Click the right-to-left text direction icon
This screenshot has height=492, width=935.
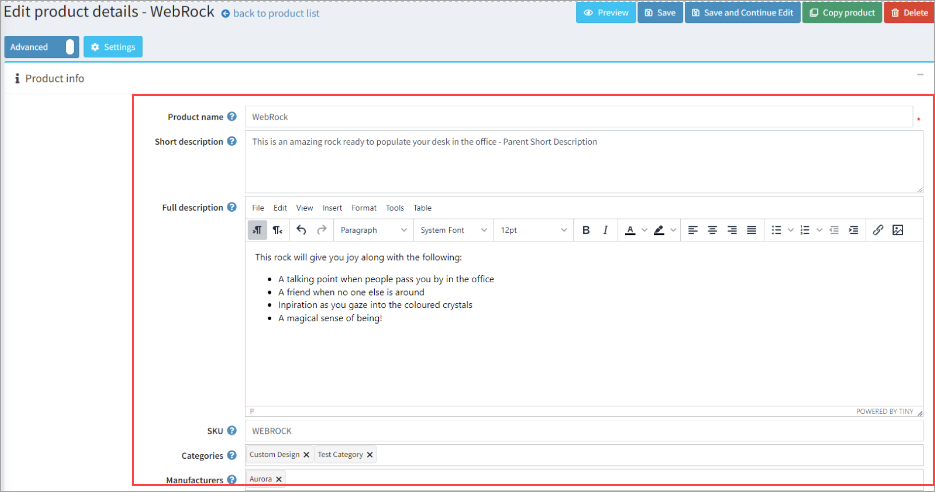(277, 230)
